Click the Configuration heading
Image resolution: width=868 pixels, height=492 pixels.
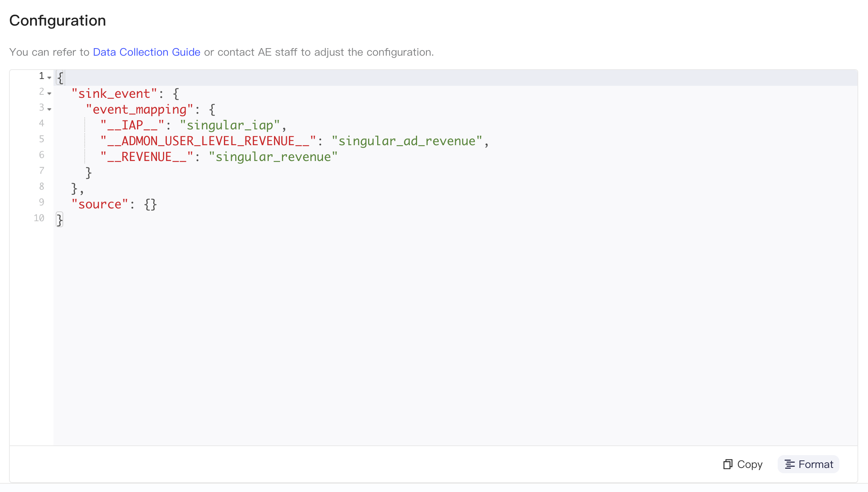click(x=58, y=20)
